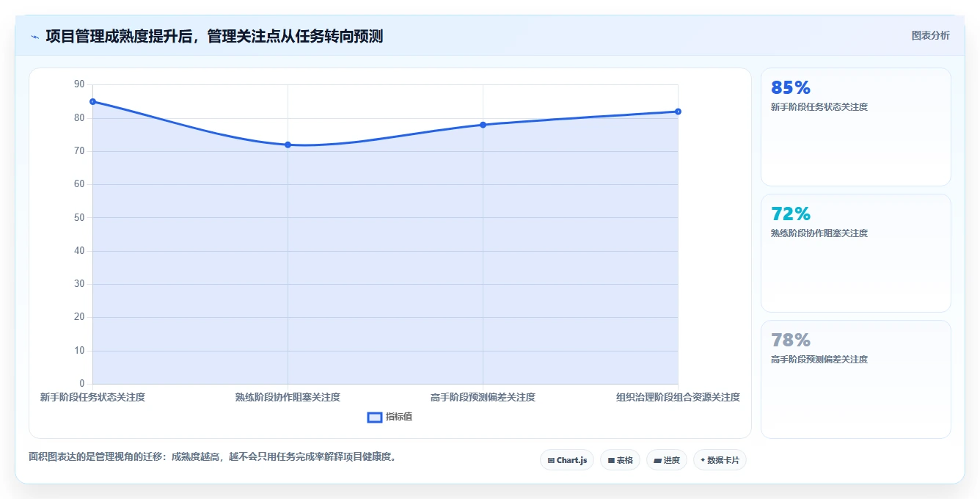Image resolution: width=980 pixels, height=499 pixels.
Task: Click the 78% stat card value
Action: click(x=791, y=340)
